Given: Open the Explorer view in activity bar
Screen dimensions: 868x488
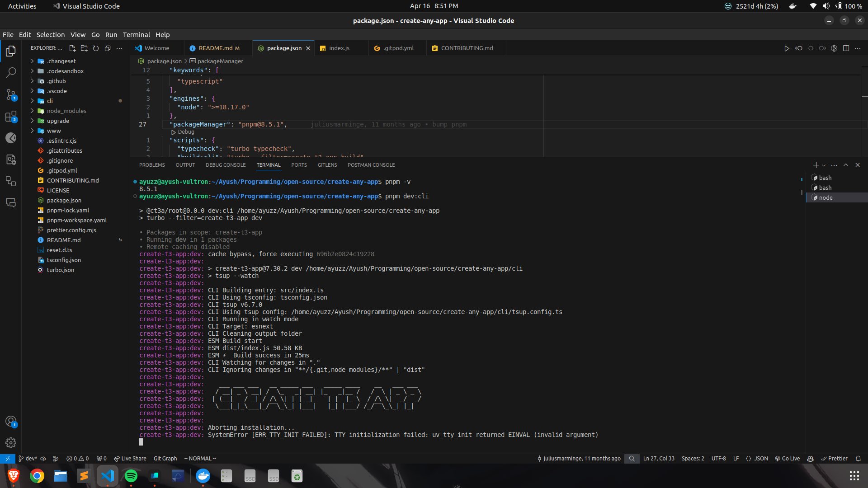Looking at the screenshot, I should pyautogui.click(x=11, y=51).
